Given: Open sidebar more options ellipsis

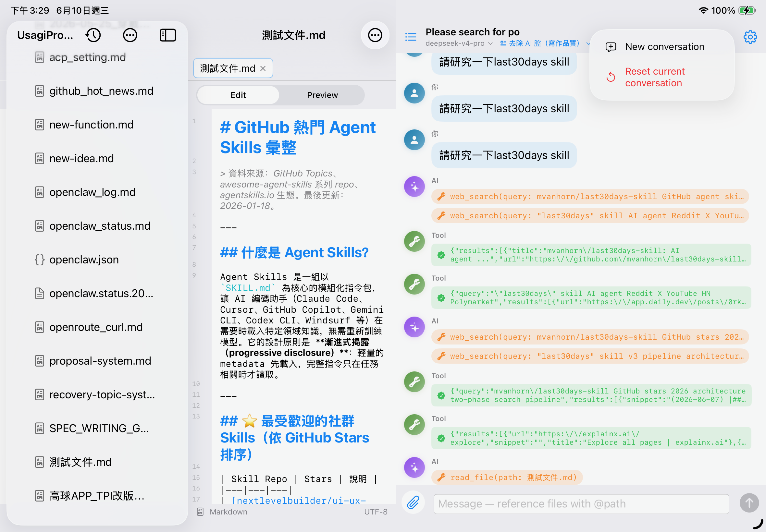Looking at the screenshot, I should 130,35.
